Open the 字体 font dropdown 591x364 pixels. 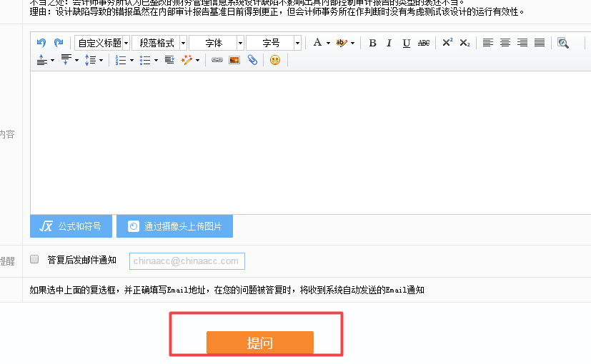pos(217,43)
